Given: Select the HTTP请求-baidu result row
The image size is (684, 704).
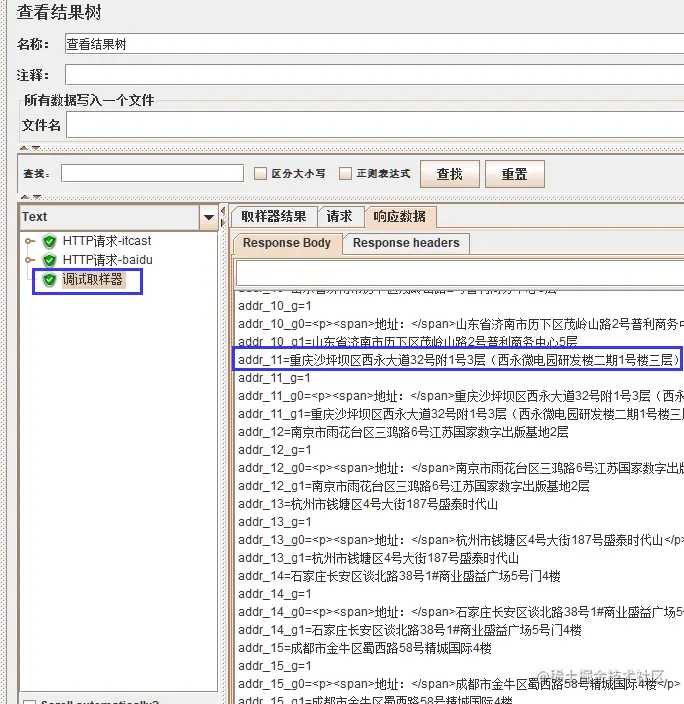Looking at the screenshot, I should coord(108,260).
